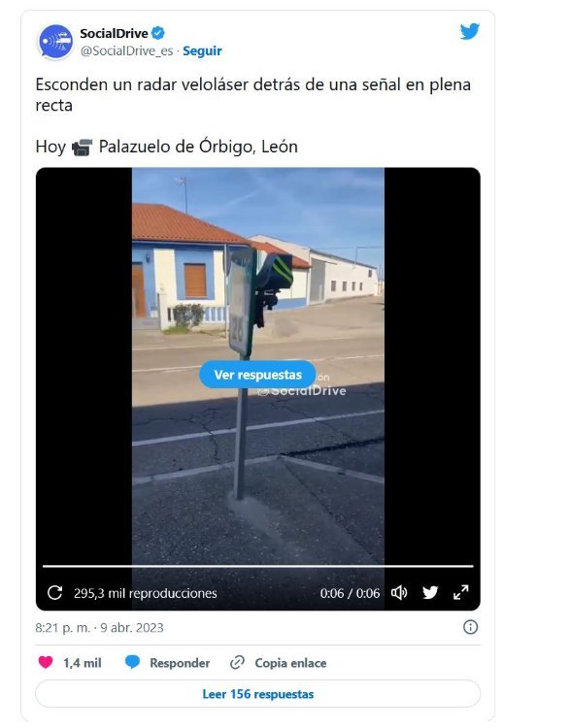
Task: Click the Responder label text
Action: click(x=180, y=663)
